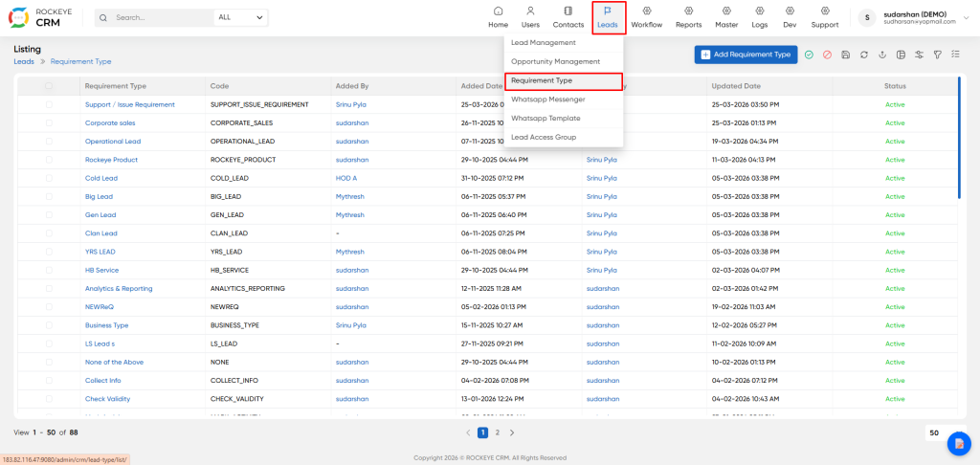Screen dimensions: 980x465
Task: Click the COLD_LEAD code cell
Action: pos(230,178)
